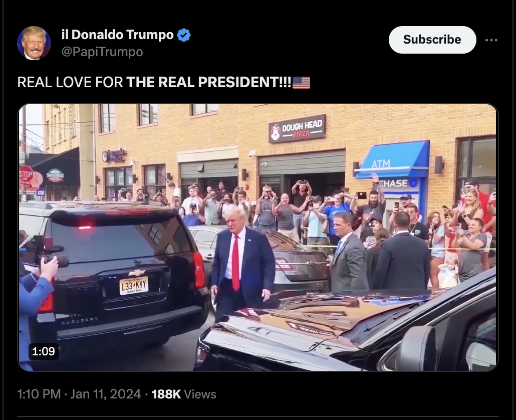The width and height of the screenshot is (516, 420).
Task: Click the Dough Head Pizza sign in video
Action: pyautogui.click(x=297, y=129)
